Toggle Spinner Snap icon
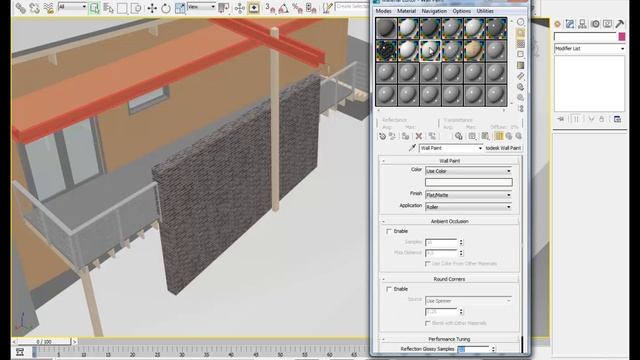The width and height of the screenshot is (640, 360). [311, 8]
